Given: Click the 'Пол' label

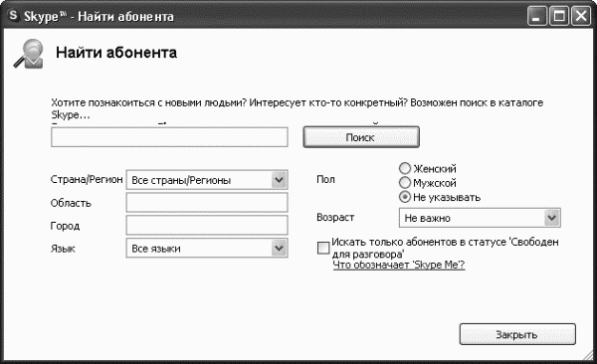Looking at the screenshot, I should click(x=326, y=179).
